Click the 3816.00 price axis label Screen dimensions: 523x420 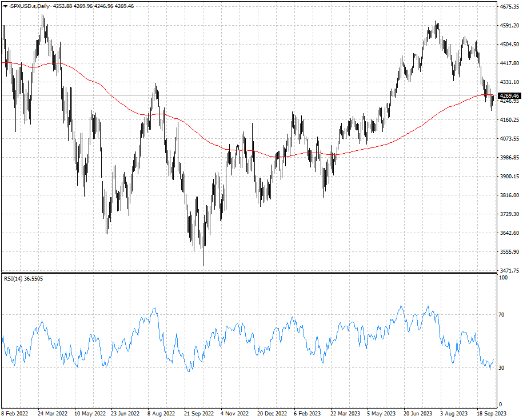[509, 195]
